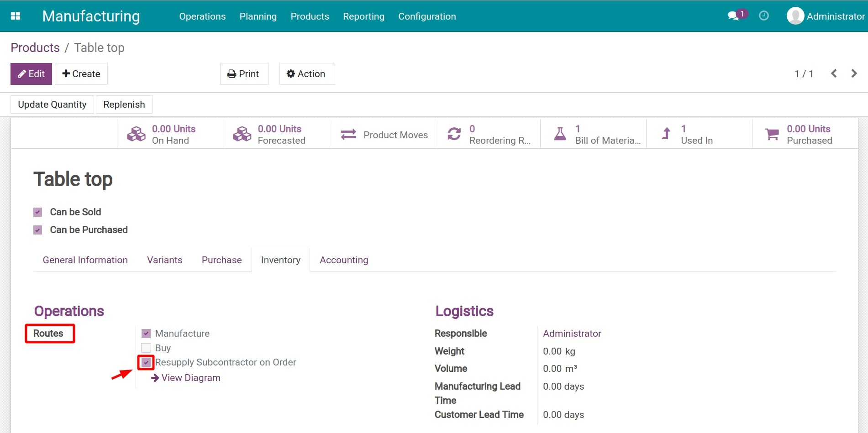Screen dimensions: 868x433
Task: Open the activities clock icon
Action: [763, 16]
